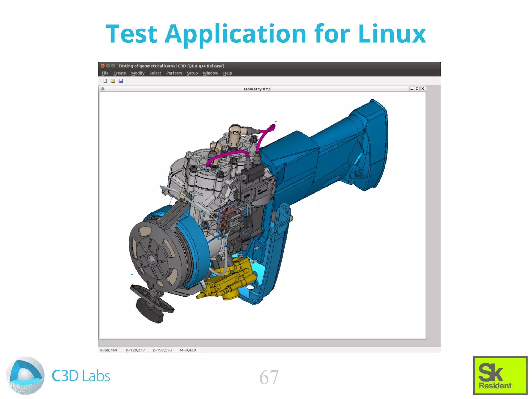Click the red close button of main window
This screenshot has height=399, width=532.
[x=103, y=66]
